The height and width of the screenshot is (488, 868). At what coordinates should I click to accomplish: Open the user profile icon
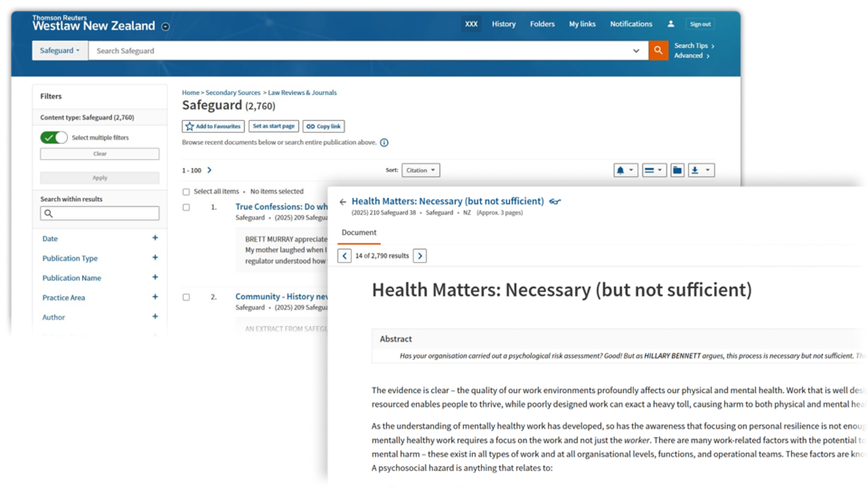pyautogui.click(x=671, y=24)
